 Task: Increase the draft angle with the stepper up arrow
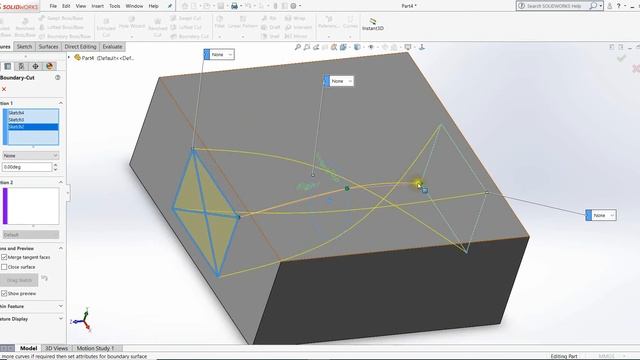pos(56,164)
